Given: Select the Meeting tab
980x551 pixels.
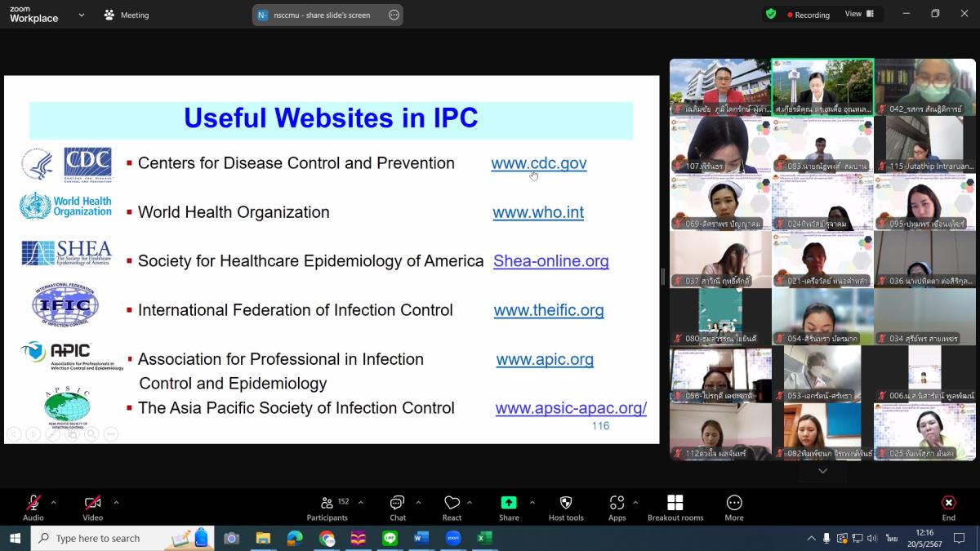Looking at the screenshot, I should pyautogui.click(x=127, y=15).
